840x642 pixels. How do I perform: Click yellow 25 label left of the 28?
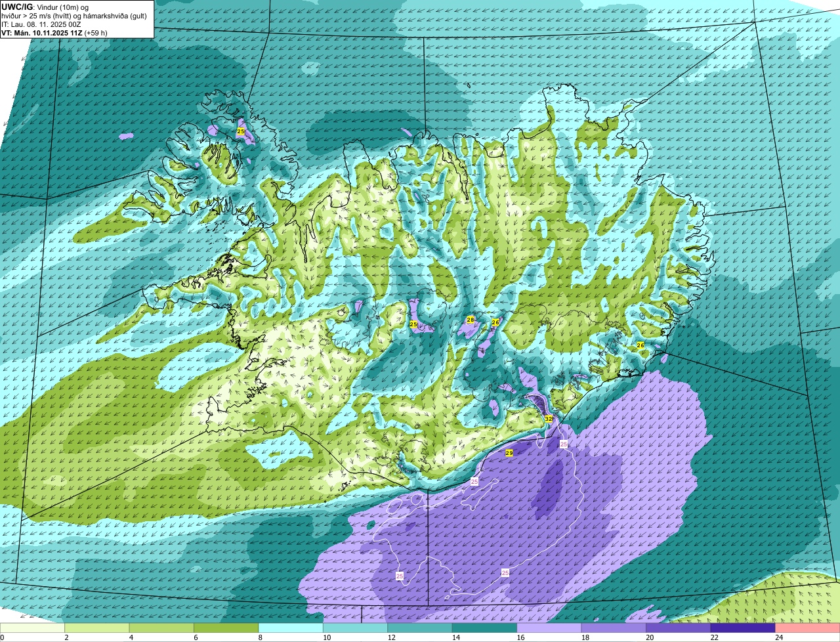point(413,324)
